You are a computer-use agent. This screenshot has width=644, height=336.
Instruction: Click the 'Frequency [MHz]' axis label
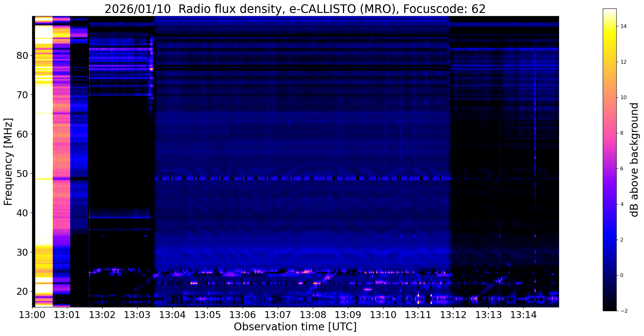click(x=8, y=162)
